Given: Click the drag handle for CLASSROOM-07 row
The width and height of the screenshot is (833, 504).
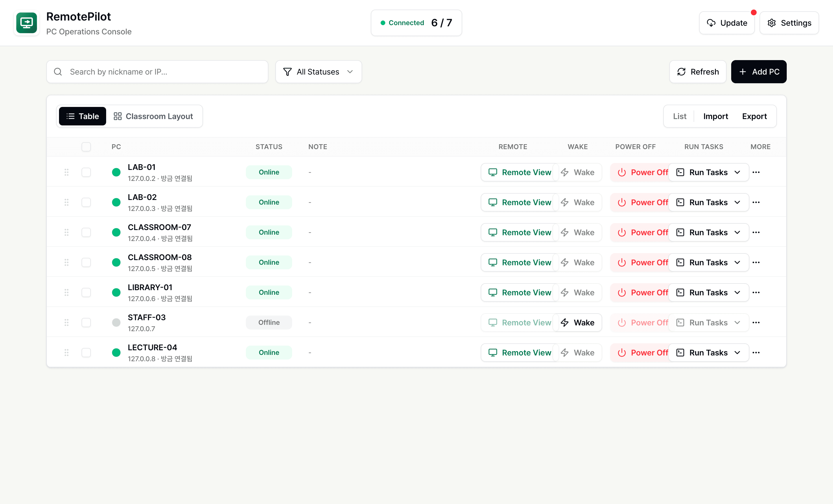Looking at the screenshot, I should [67, 232].
